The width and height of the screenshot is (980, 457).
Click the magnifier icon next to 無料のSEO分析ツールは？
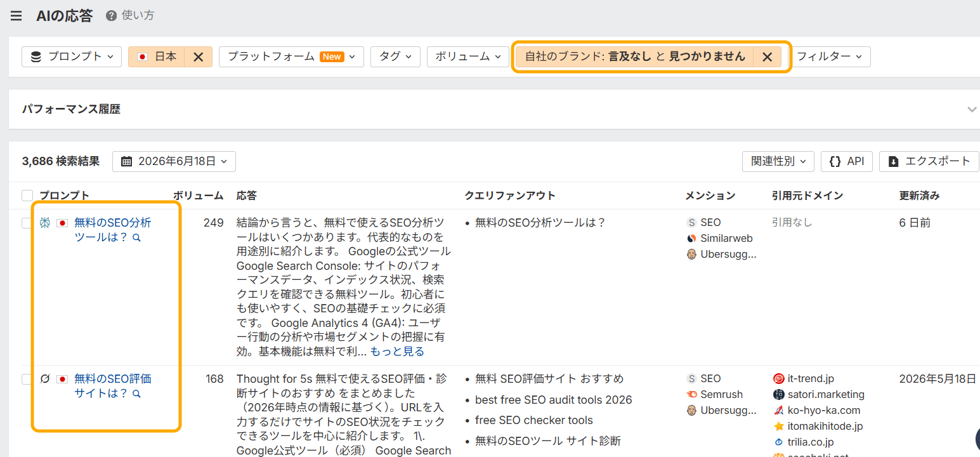[136, 238]
